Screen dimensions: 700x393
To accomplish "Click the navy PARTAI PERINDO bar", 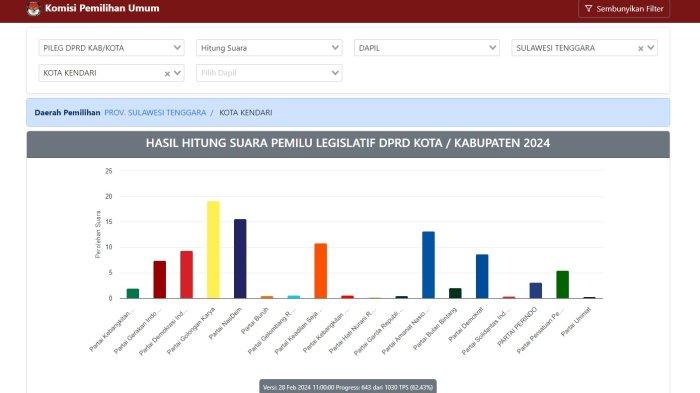I will (536, 290).
